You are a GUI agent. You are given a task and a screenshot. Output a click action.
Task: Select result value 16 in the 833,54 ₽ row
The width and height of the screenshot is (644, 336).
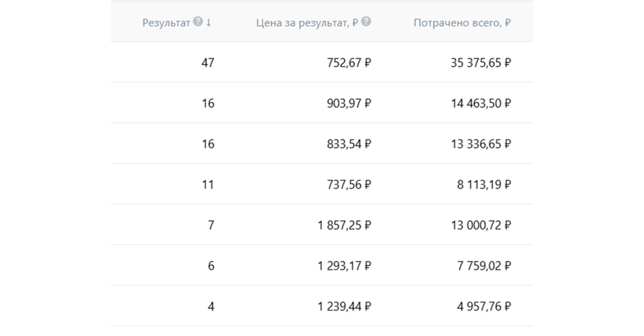pos(208,144)
